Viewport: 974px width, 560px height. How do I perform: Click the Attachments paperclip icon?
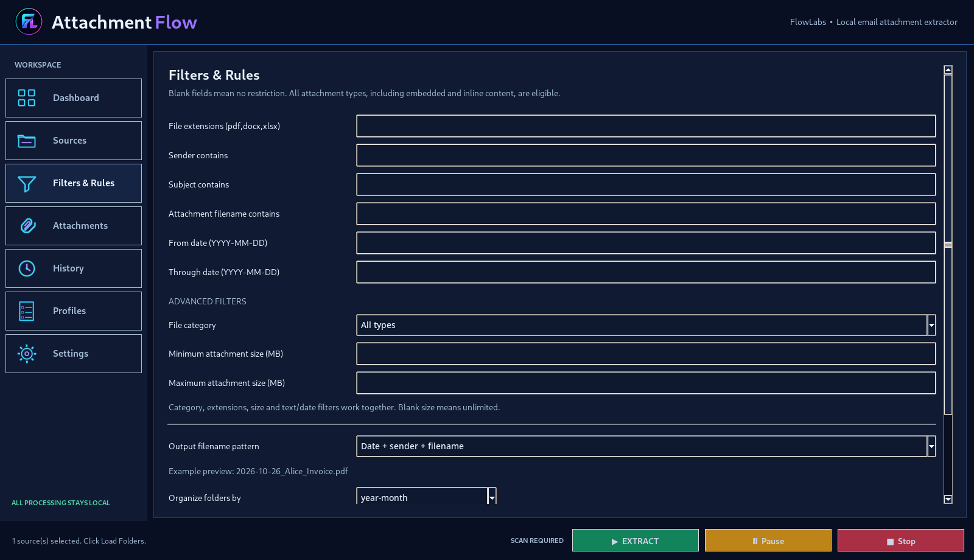coord(27,226)
